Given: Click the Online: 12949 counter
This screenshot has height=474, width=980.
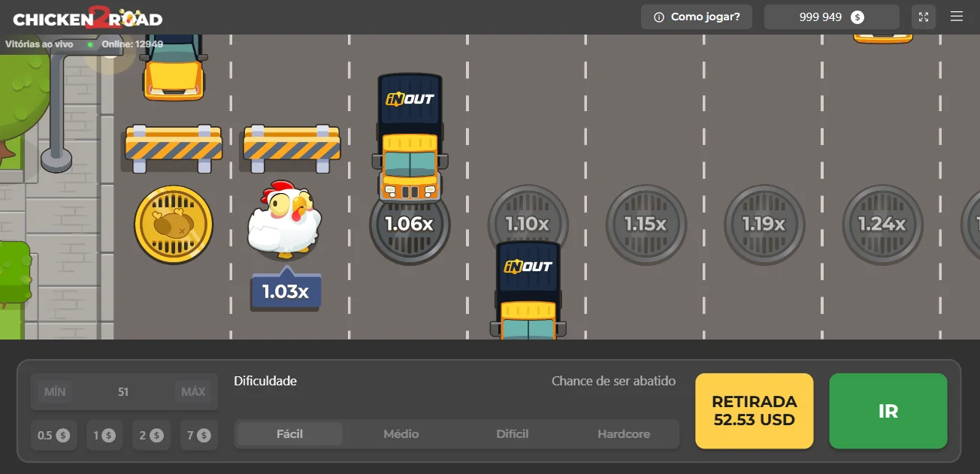Looking at the screenshot, I should tap(132, 44).
